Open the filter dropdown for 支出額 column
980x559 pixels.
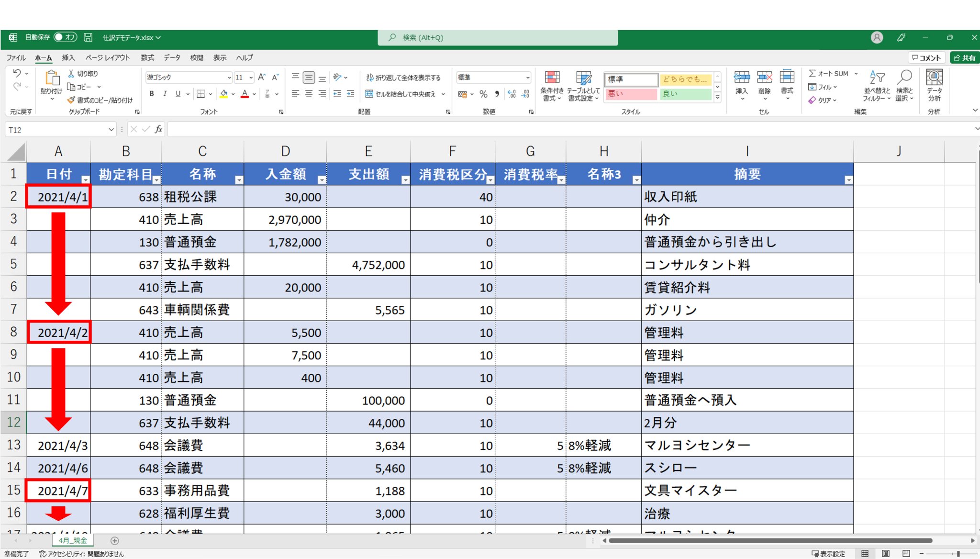(x=405, y=180)
